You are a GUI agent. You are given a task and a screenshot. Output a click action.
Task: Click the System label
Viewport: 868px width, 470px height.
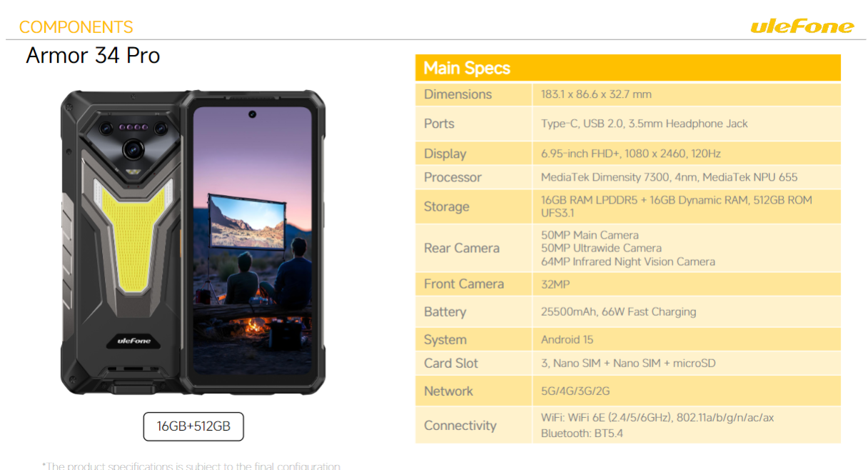click(445, 340)
